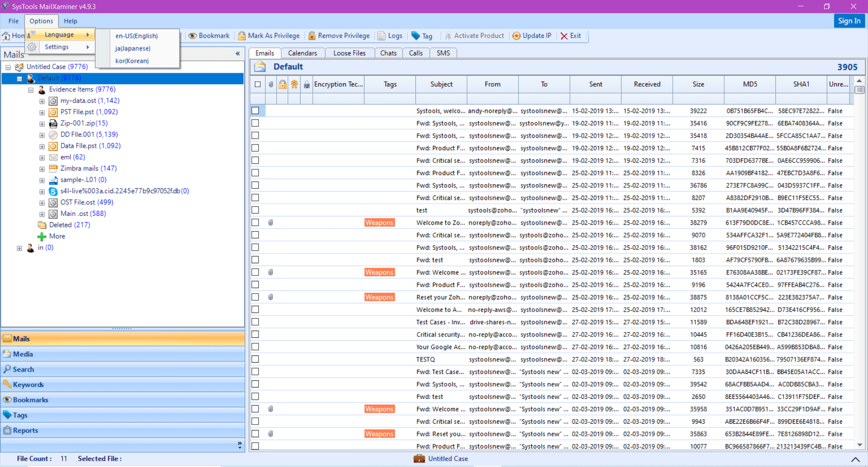This screenshot has height=467, width=868.
Task: Check the box for Systools, welco... email
Action: point(255,111)
